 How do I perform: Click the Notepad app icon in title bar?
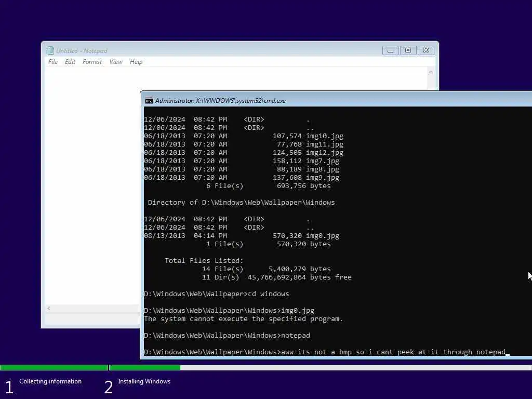coord(50,50)
